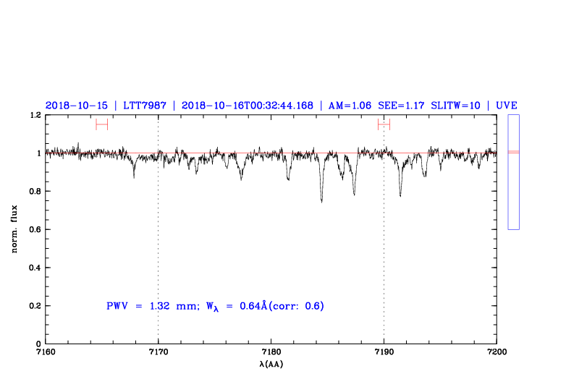Click the PWV = 1.32 mm annotation
The height and width of the screenshot is (392, 566).
(x=151, y=307)
